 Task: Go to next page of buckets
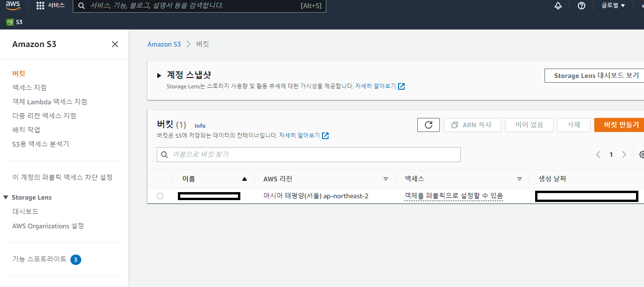point(624,155)
